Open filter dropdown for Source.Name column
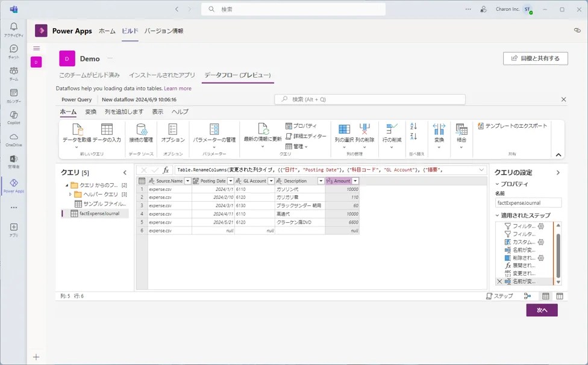588x365 pixels. [187, 181]
